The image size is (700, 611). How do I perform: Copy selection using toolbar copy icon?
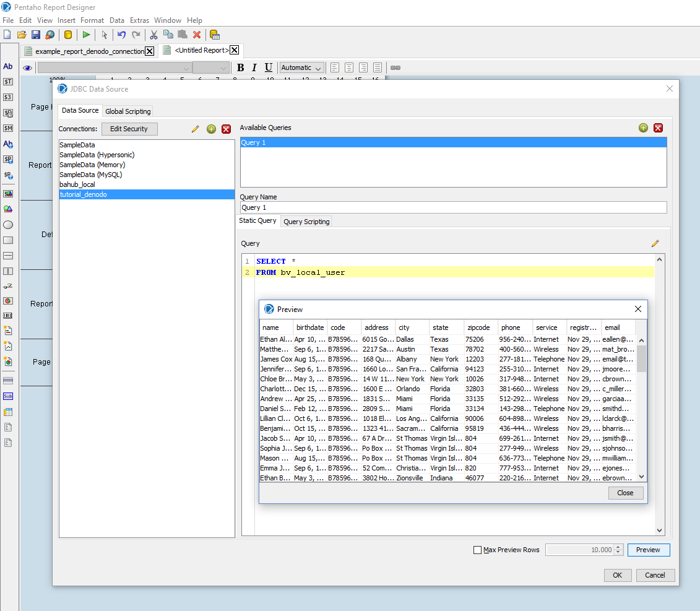click(x=168, y=35)
